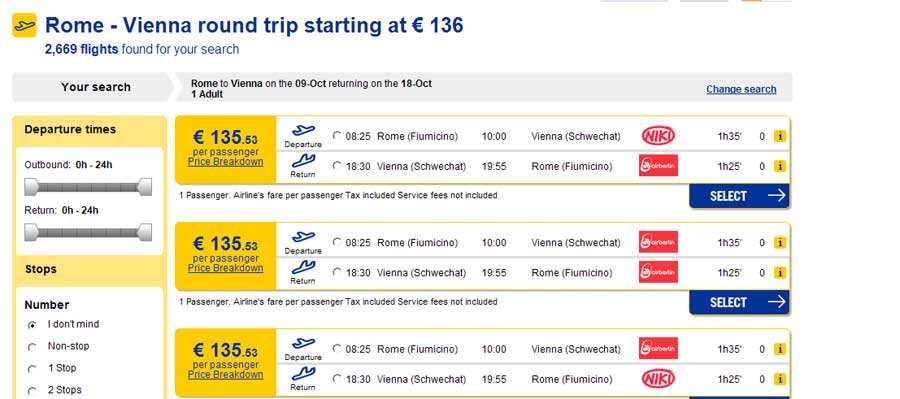
Task: Click NIKI airline logo in first result
Action: pos(658,136)
